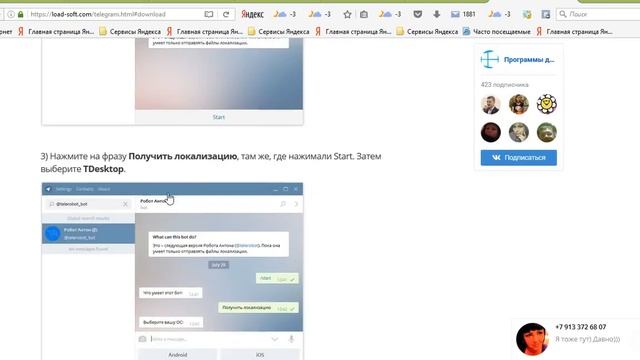
Task: Click Start button in upper Telegram screenshot
Action: click(219, 117)
